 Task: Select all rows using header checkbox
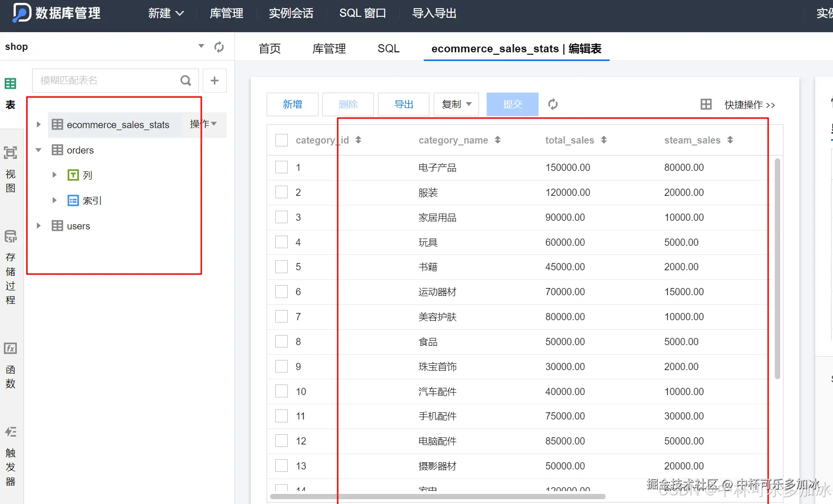click(281, 140)
